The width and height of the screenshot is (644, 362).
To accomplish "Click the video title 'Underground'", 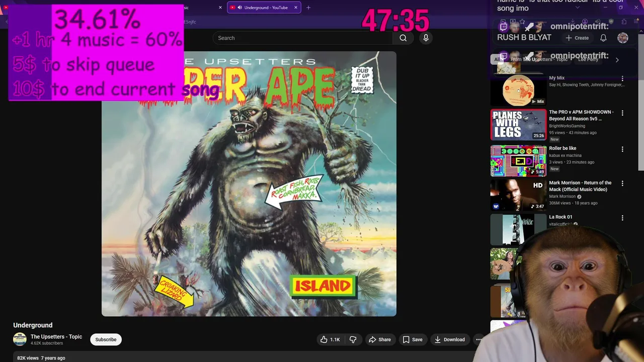I will pyautogui.click(x=33, y=325).
